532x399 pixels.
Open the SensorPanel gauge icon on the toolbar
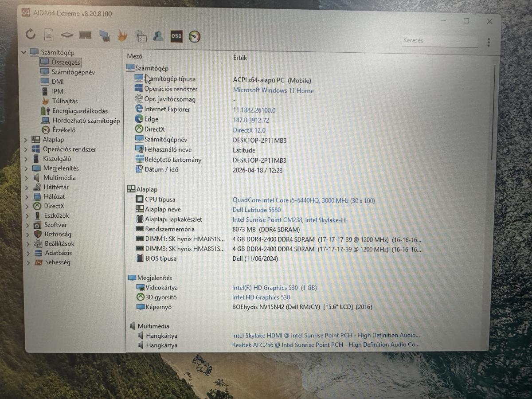click(194, 35)
